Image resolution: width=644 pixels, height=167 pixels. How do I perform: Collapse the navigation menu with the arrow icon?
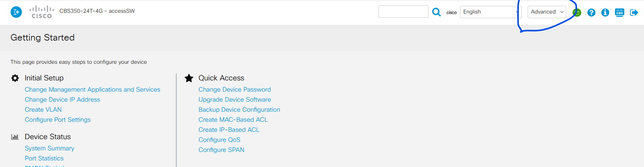16,12
